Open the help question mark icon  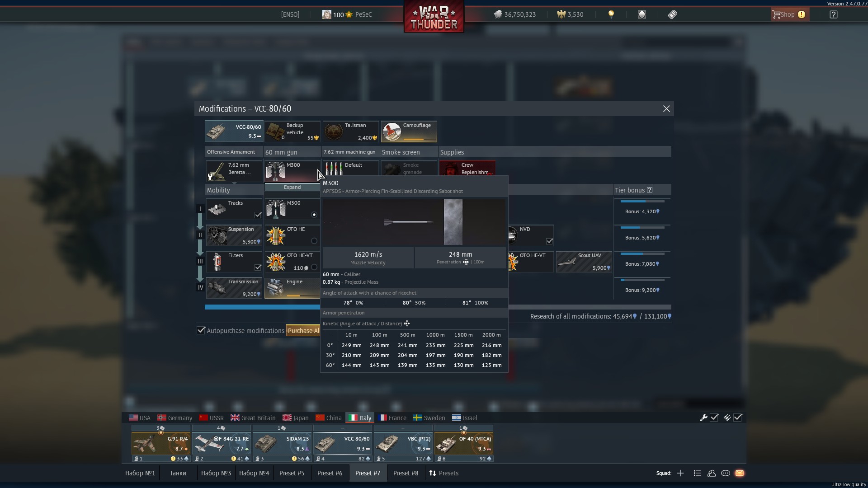[834, 14]
